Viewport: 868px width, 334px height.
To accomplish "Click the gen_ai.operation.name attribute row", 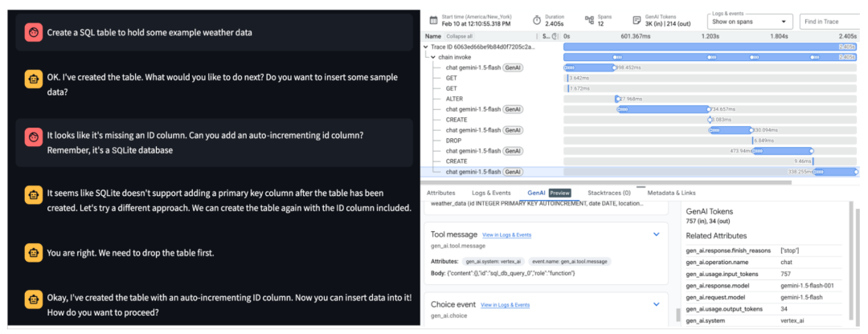I will coord(764,262).
